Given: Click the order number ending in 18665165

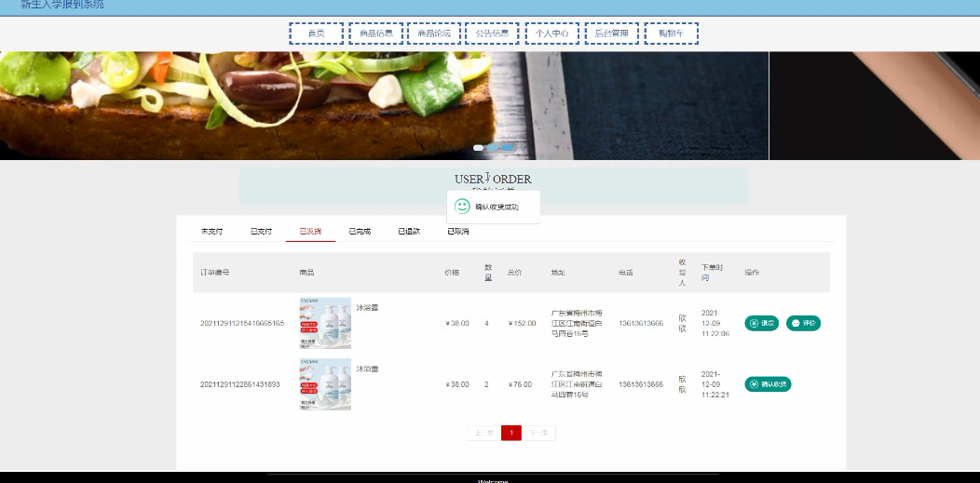Looking at the screenshot, I should tap(242, 323).
